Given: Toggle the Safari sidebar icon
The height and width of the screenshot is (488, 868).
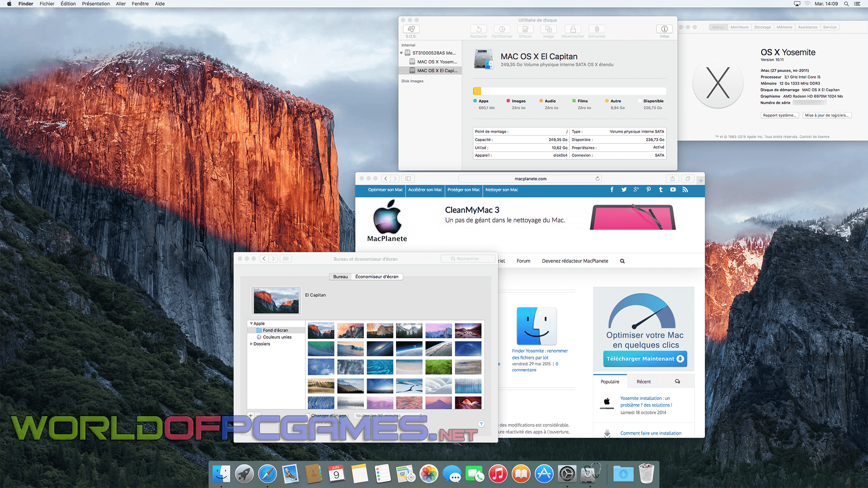Looking at the screenshot, I should (408, 179).
